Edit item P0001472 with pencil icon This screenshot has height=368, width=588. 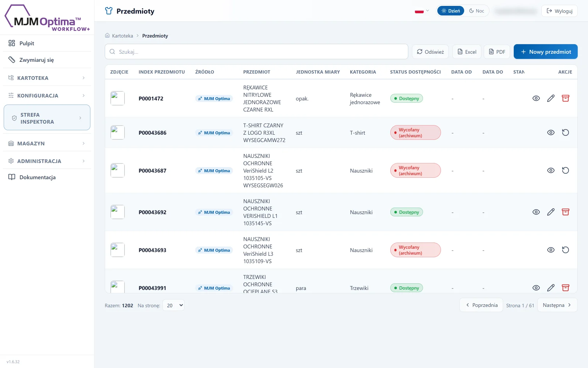(551, 98)
